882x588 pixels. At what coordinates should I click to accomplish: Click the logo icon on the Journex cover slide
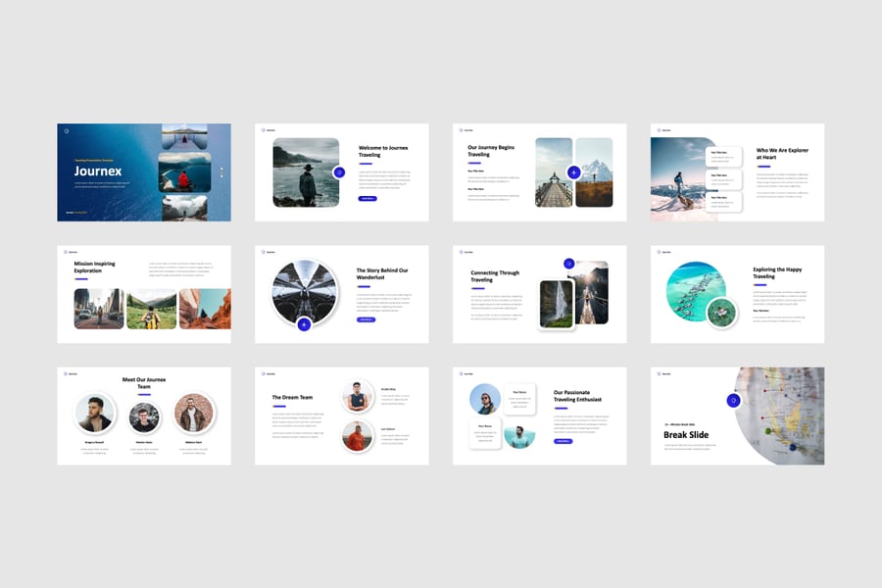tap(67, 130)
